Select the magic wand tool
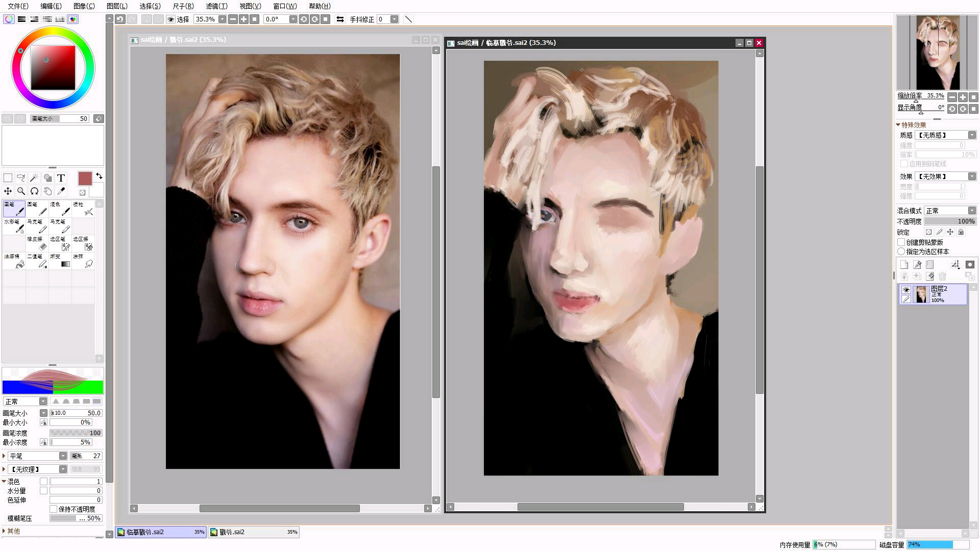980x551 pixels. click(x=34, y=178)
